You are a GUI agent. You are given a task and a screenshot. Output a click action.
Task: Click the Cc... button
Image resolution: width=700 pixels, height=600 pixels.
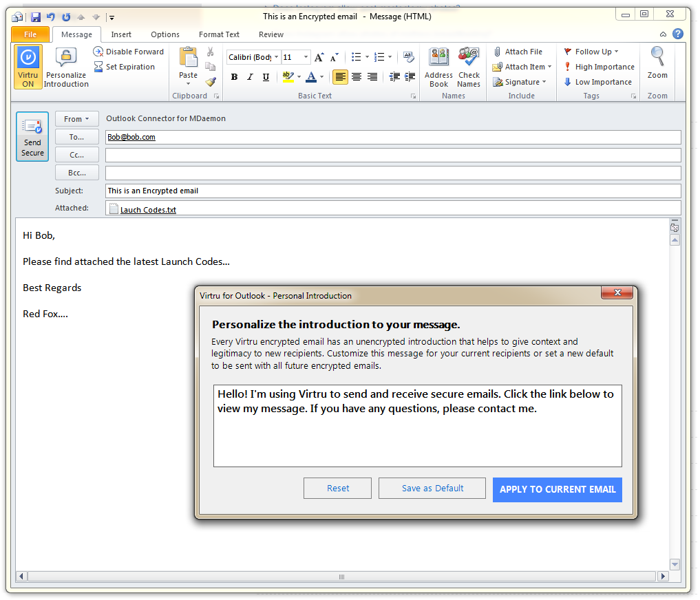tap(77, 155)
